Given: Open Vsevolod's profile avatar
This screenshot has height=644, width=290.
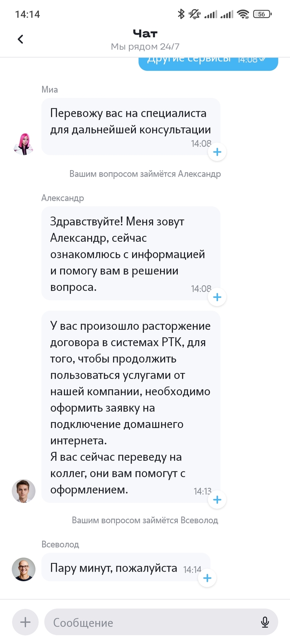Looking at the screenshot, I should pyautogui.click(x=24, y=569).
